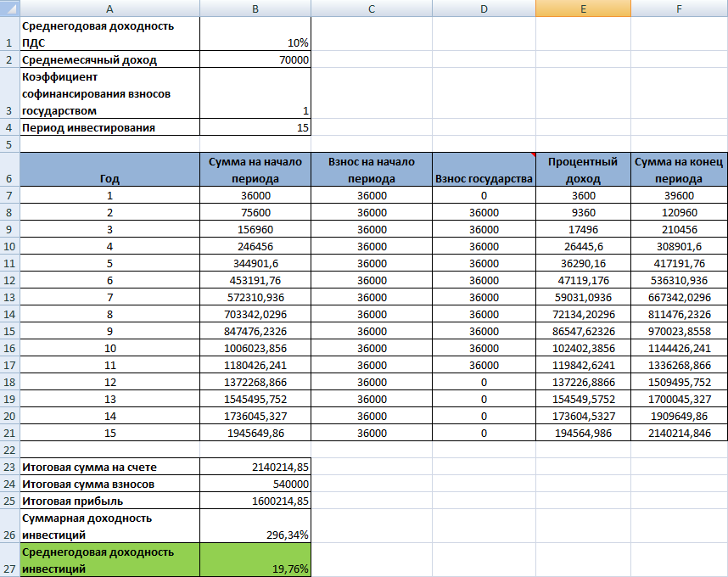Click the 'Среднемесячный доход' label cell
Viewport: 728px width, 577px height.
[x=109, y=59]
